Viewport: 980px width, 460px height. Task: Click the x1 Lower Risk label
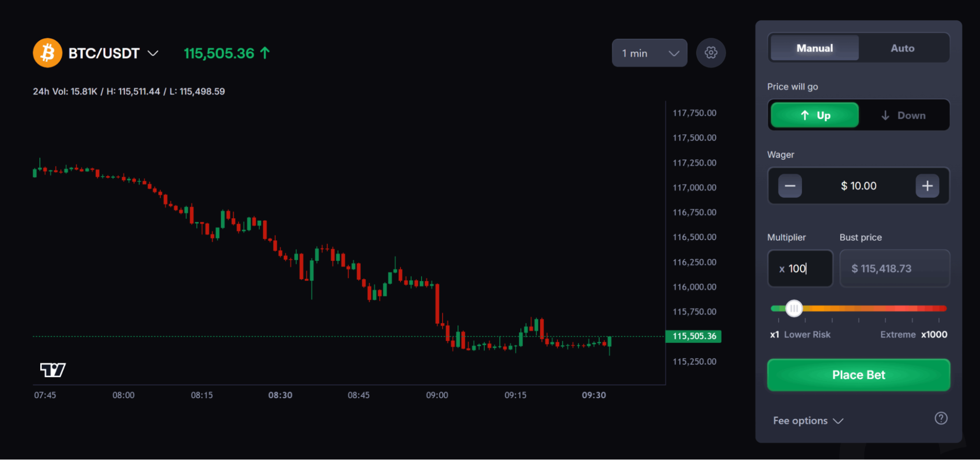801,334
